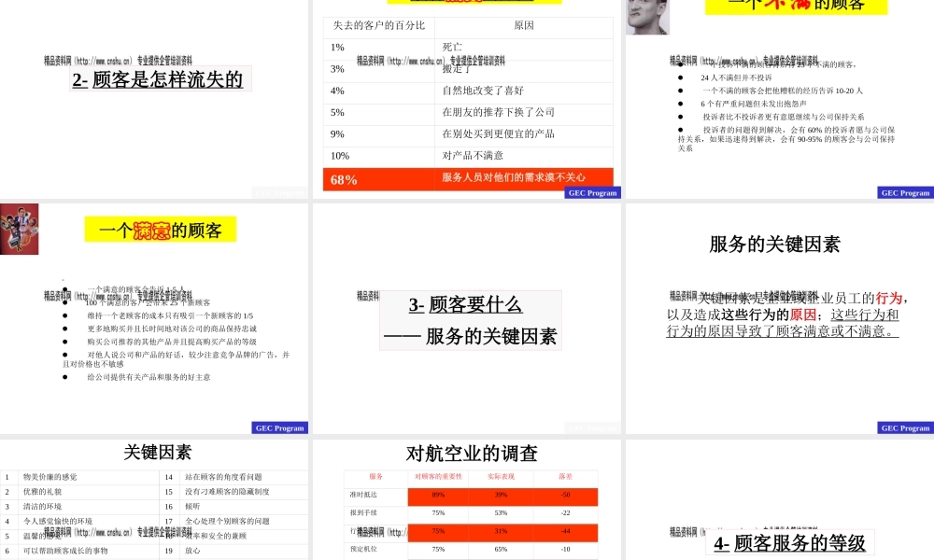
Task: Click the yellow '一个满意的顾客' title
Action: tap(161, 230)
